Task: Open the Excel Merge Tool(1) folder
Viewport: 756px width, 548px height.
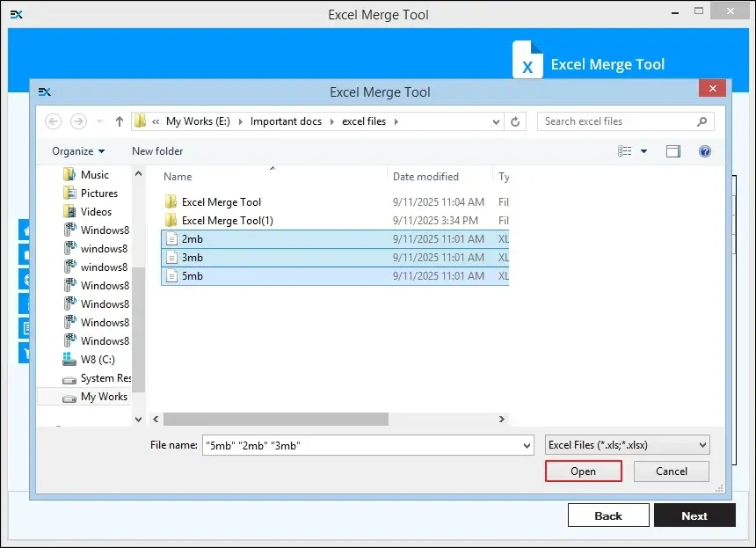Action: pyautogui.click(x=227, y=221)
